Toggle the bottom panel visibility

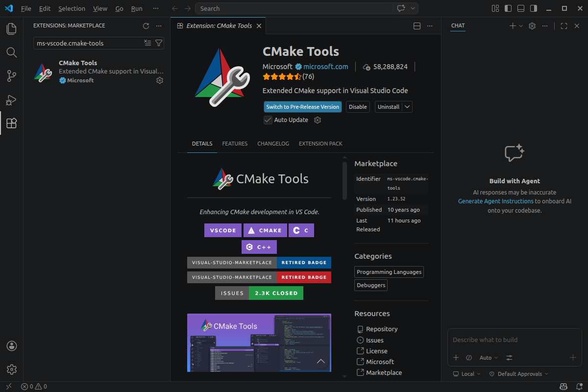(521, 8)
